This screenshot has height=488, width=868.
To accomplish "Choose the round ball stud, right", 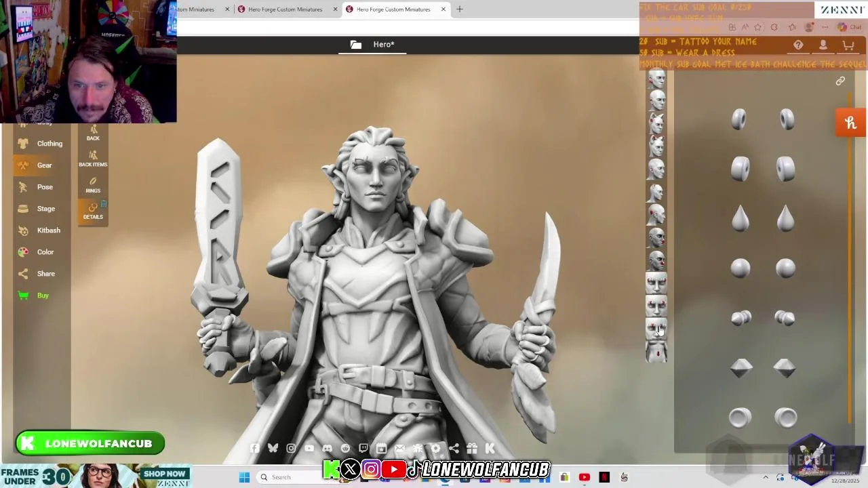I will click(x=785, y=268).
